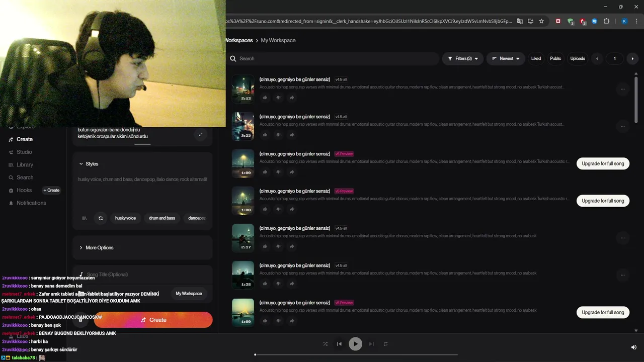The image size is (644, 362).
Task: Share the song with duration 2:35
Action: (x=292, y=135)
